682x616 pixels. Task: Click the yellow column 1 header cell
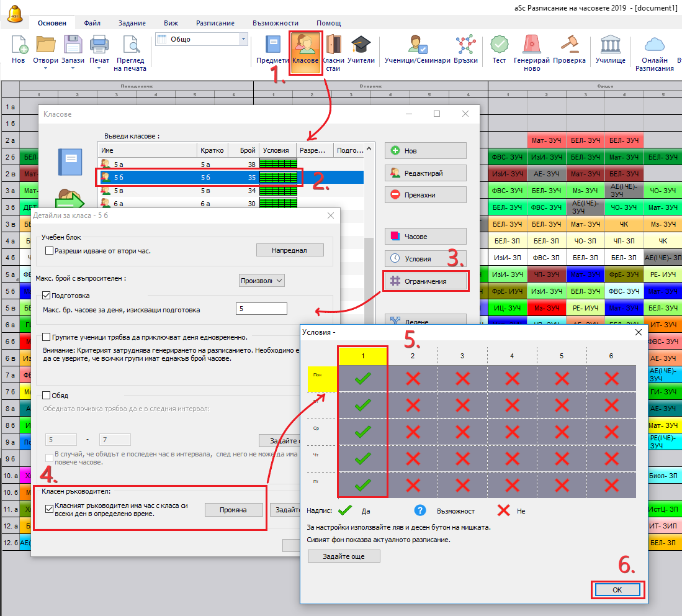click(x=362, y=356)
